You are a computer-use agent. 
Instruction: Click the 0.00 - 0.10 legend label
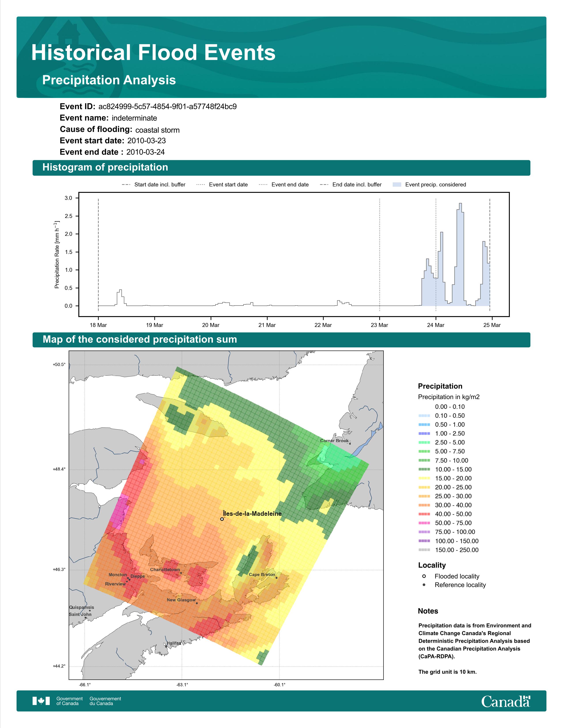(x=450, y=407)
